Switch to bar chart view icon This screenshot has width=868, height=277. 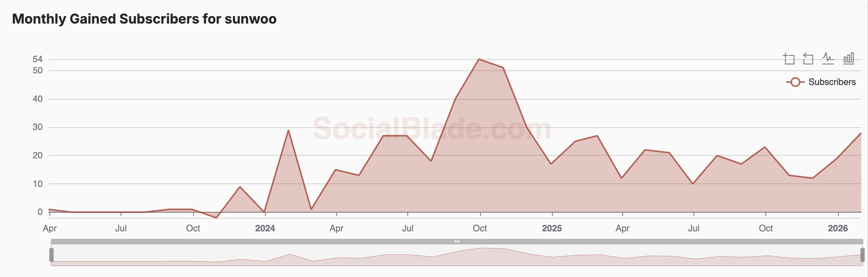click(x=849, y=58)
